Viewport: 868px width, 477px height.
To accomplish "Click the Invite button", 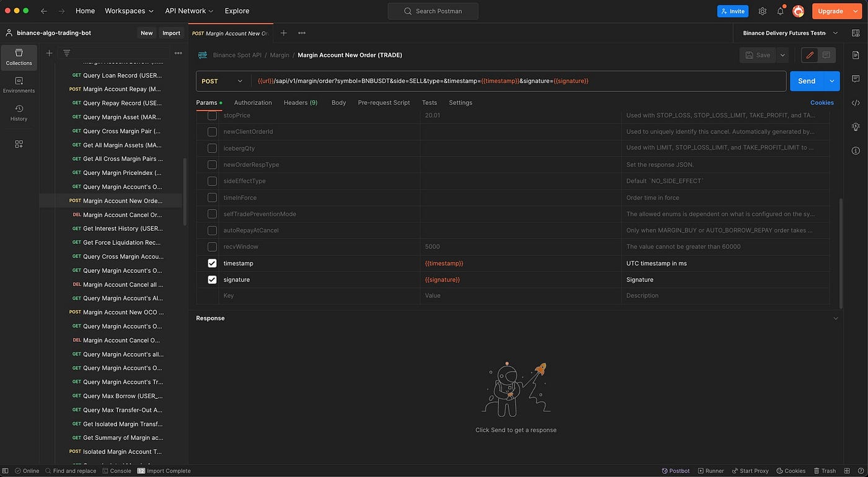I will pos(733,11).
